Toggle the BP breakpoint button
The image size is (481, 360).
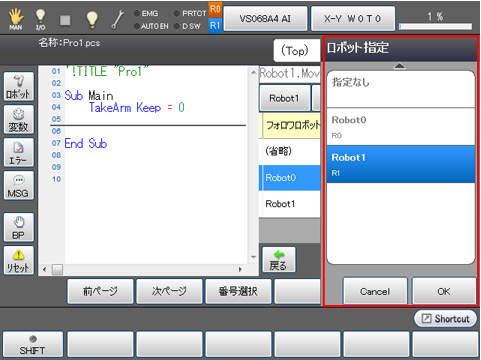coord(19,227)
